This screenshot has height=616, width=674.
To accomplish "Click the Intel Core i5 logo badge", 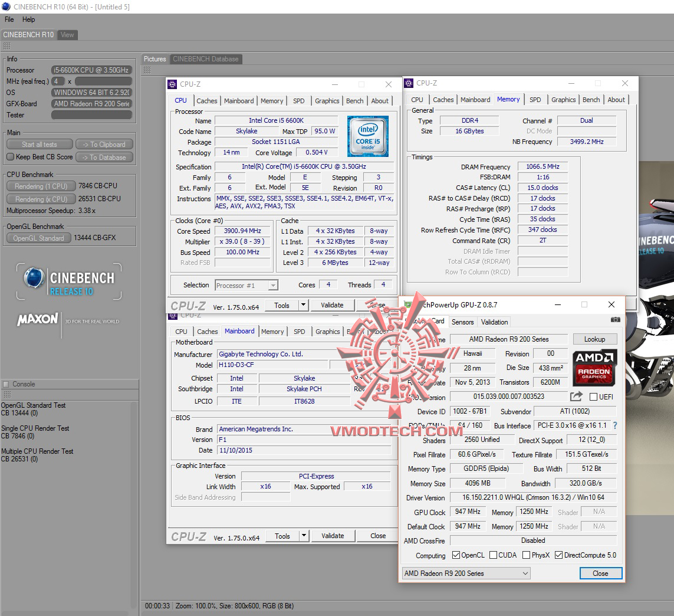I will coord(368,136).
